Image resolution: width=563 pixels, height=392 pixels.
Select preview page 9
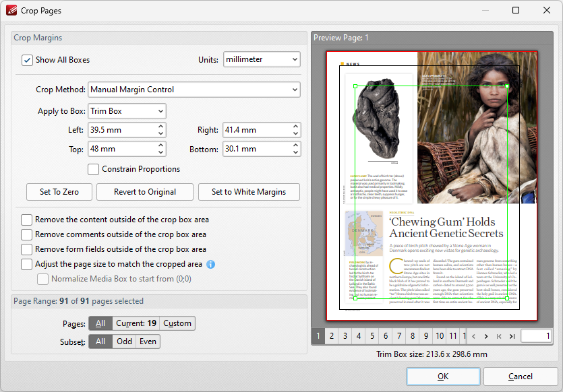[426, 336]
